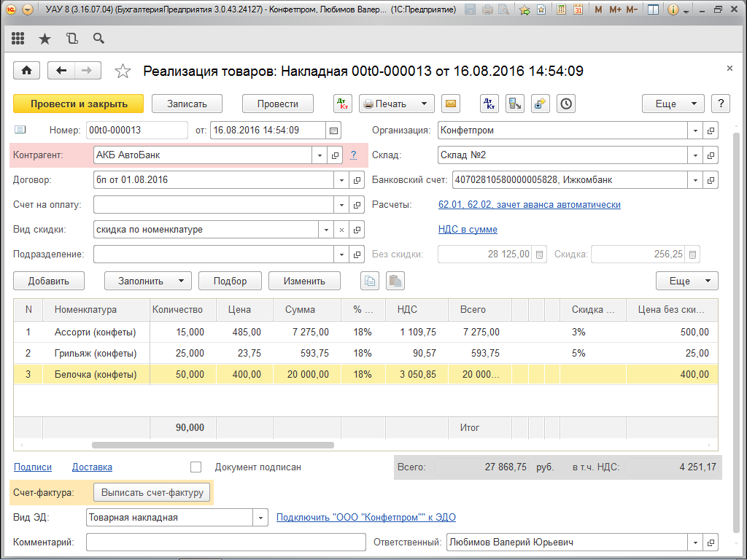Screen dimensions: 747x560
Task: Open the Заполнить dropdown button
Action: (x=148, y=281)
